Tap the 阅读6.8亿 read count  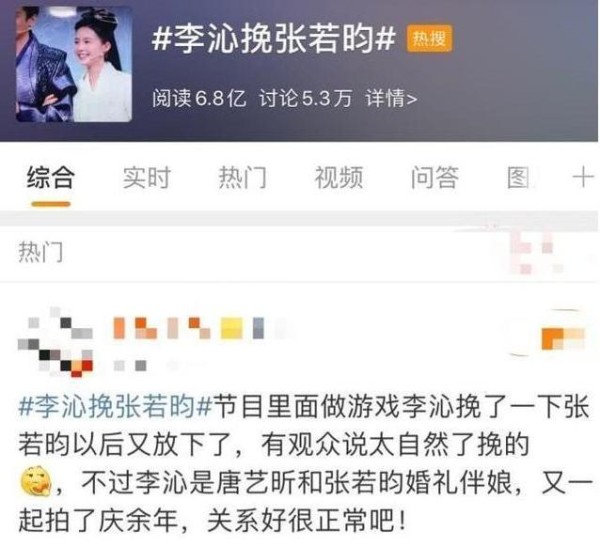click(x=199, y=99)
